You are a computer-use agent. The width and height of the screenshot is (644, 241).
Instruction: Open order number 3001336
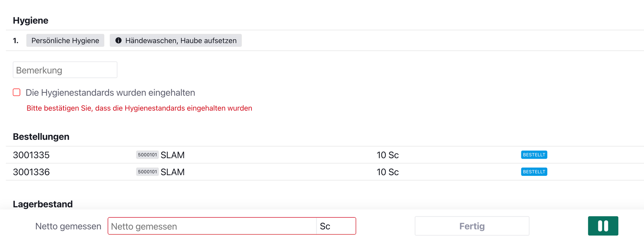click(31, 172)
